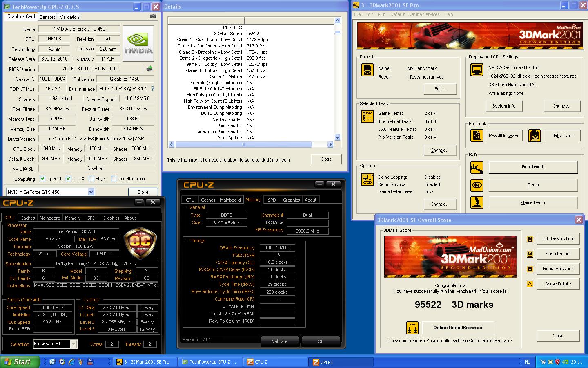588x368 pixels.
Task: Click the Bus Interface question mark icon
Action: 153,89
